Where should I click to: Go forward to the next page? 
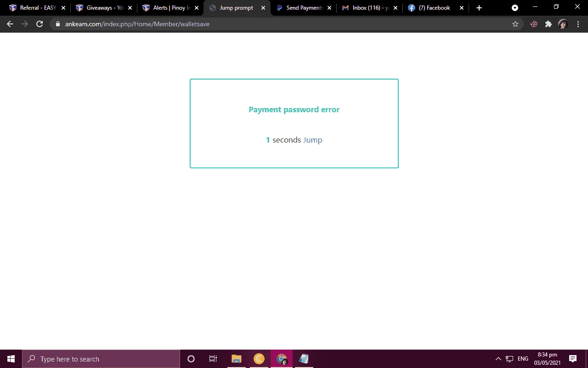coord(25,24)
